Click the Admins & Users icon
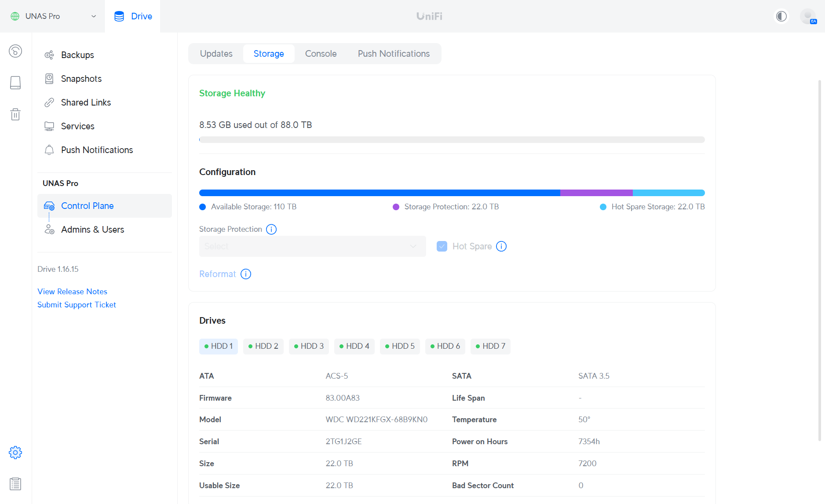The width and height of the screenshot is (825, 504). tap(49, 230)
